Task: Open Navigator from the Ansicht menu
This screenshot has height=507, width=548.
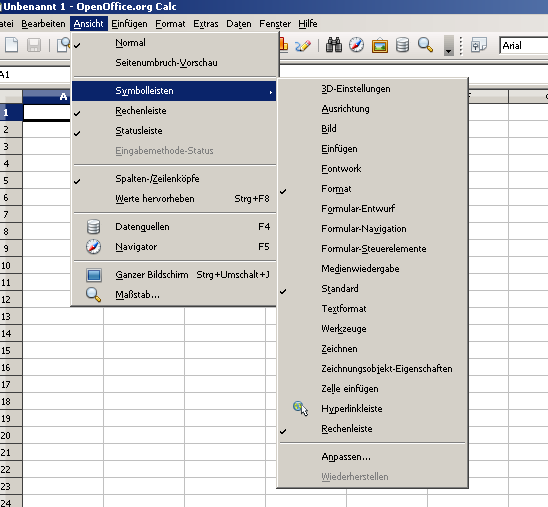Action: coord(174,247)
